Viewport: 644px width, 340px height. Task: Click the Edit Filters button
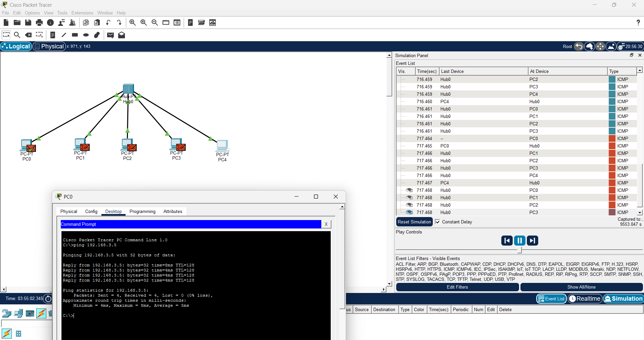[x=457, y=287]
